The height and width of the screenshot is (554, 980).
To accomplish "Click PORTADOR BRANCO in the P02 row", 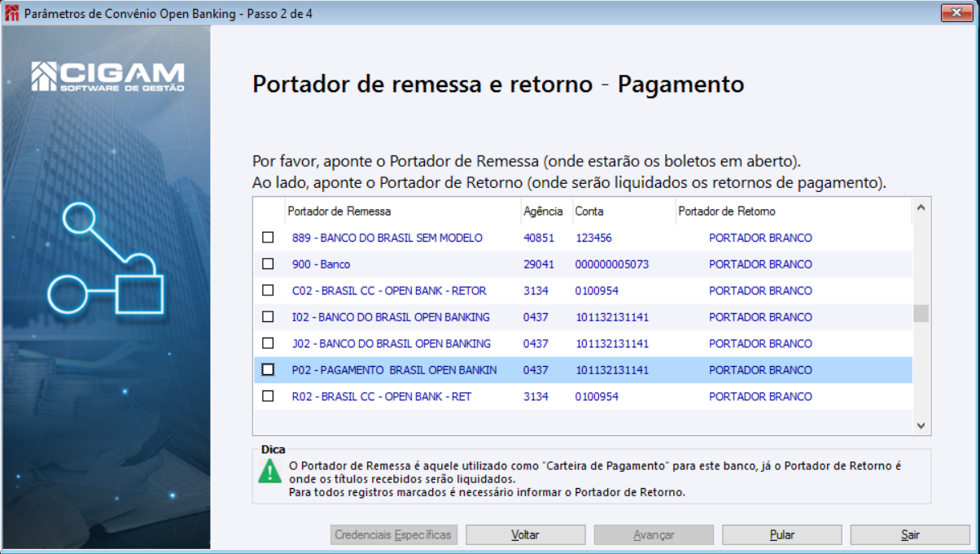I will pyautogui.click(x=760, y=370).
